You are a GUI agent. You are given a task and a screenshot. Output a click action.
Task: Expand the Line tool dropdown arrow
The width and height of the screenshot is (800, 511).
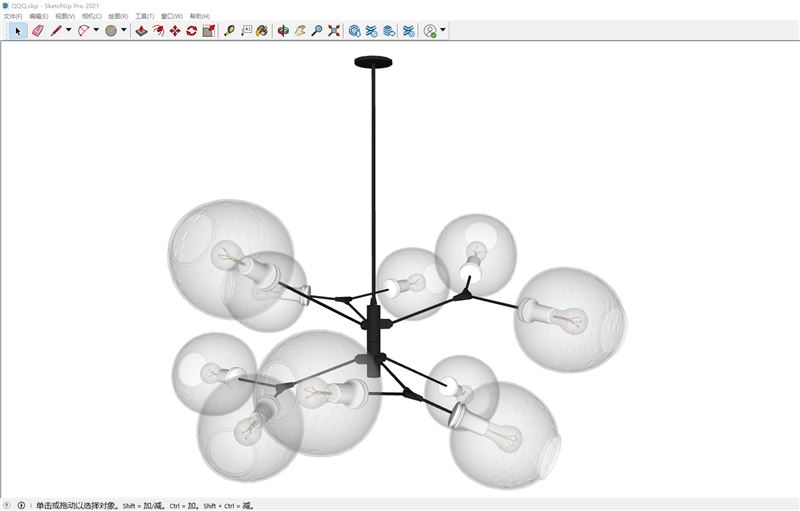point(69,31)
